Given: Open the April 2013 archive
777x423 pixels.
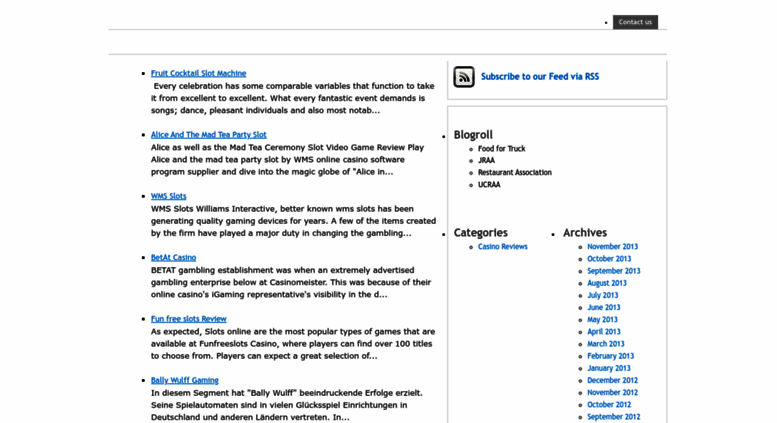Looking at the screenshot, I should click(x=604, y=332).
